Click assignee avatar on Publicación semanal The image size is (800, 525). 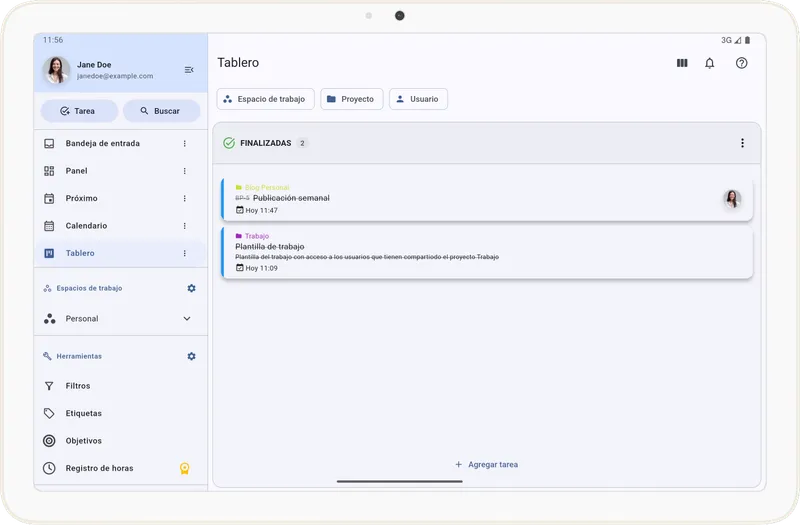point(732,199)
